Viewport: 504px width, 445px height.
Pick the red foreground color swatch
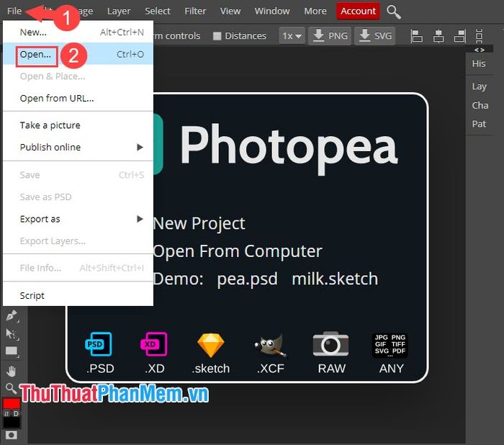click(x=12, y=403)
